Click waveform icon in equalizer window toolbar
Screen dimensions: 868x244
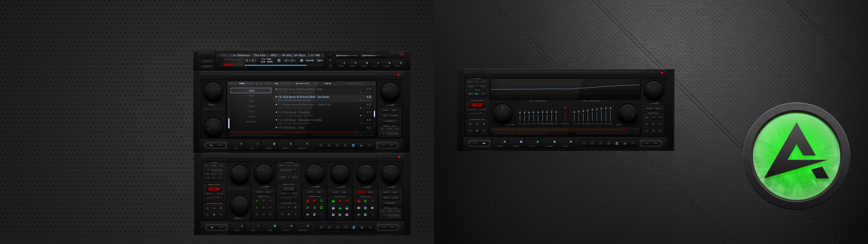point(633,143)
